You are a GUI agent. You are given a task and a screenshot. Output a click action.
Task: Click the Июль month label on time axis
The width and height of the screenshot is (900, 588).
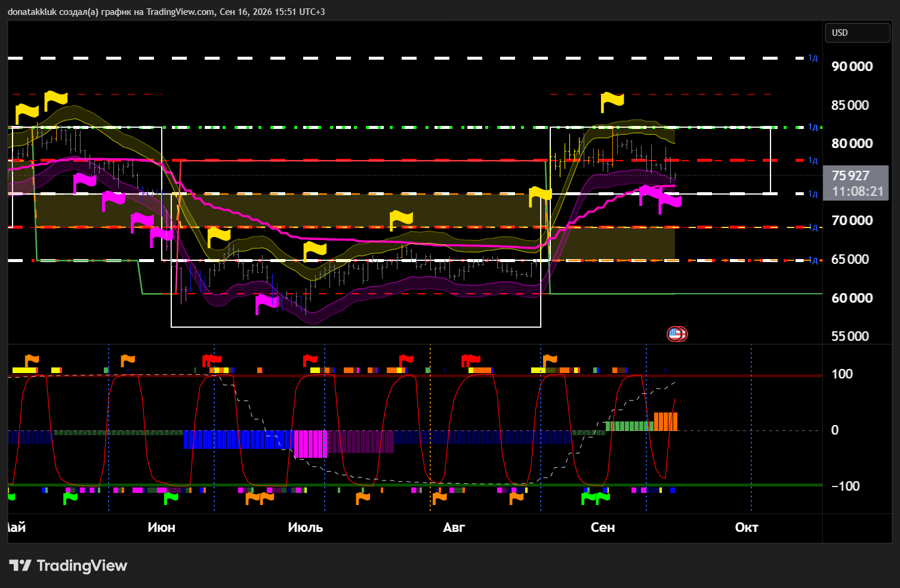coord(305,527)
